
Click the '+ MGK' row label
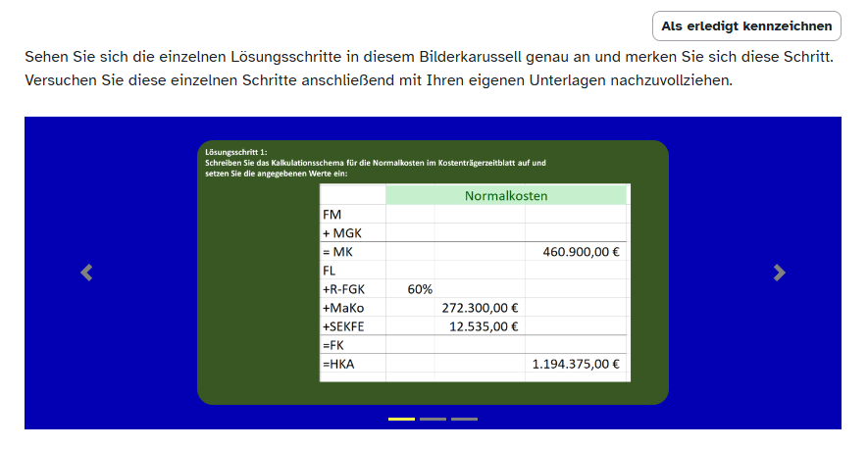[x=342, y=233]
